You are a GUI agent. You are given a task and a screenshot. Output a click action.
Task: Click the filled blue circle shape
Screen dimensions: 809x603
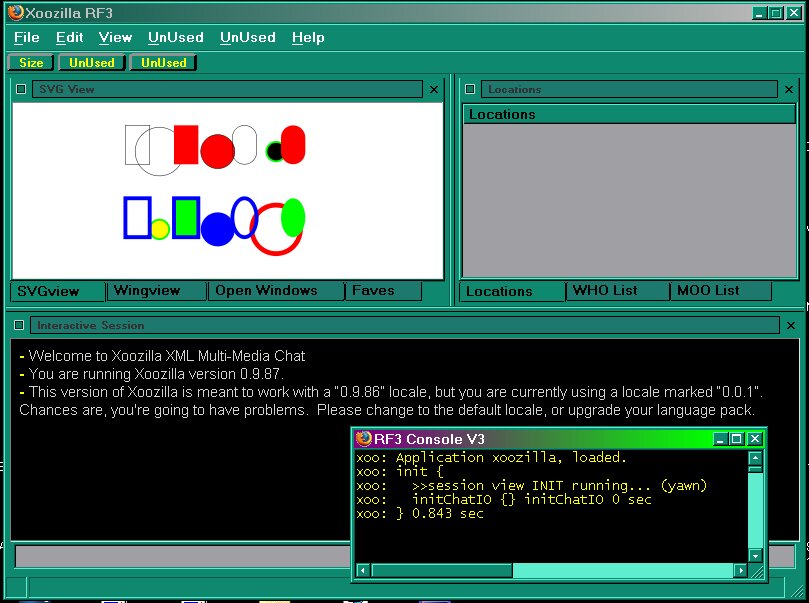coord(217,229)
